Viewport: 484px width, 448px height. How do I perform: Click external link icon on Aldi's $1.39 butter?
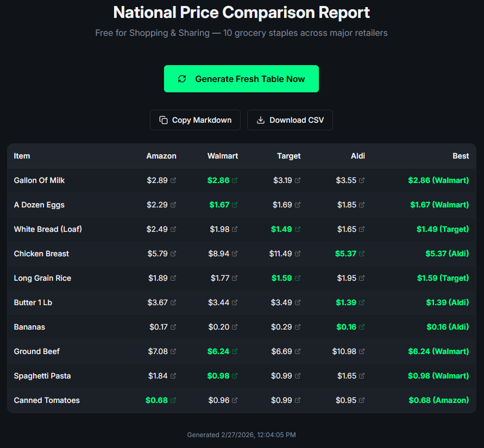[x=362, y=302]
